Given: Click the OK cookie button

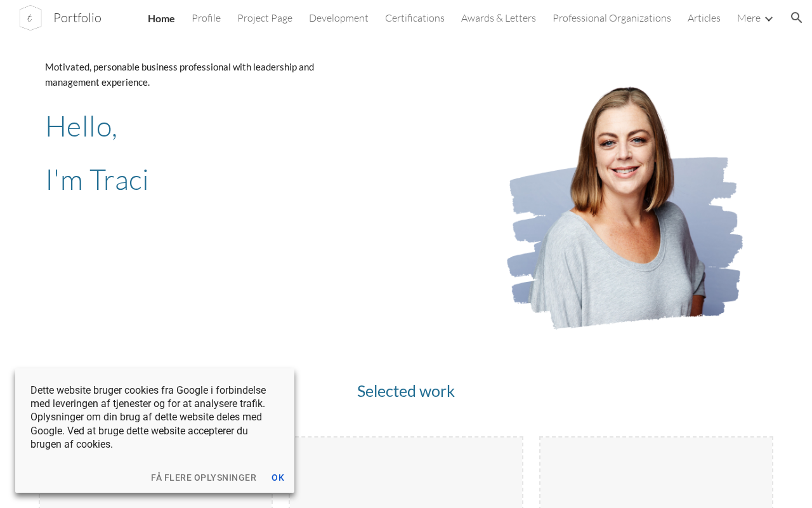Looking at the screenshot, I should tap(278, 478).
